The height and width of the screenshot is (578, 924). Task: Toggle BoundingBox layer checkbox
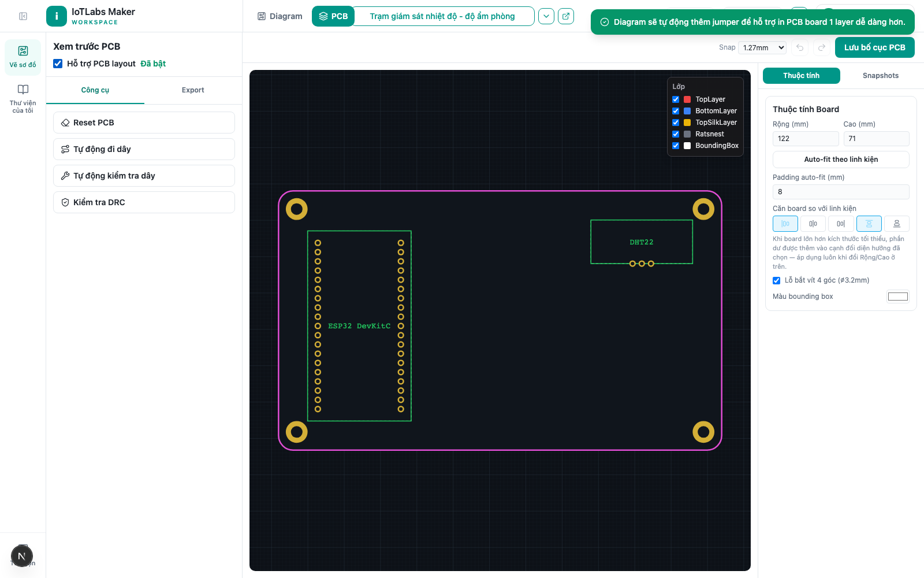pyautogui.click(x=676, y=146)
